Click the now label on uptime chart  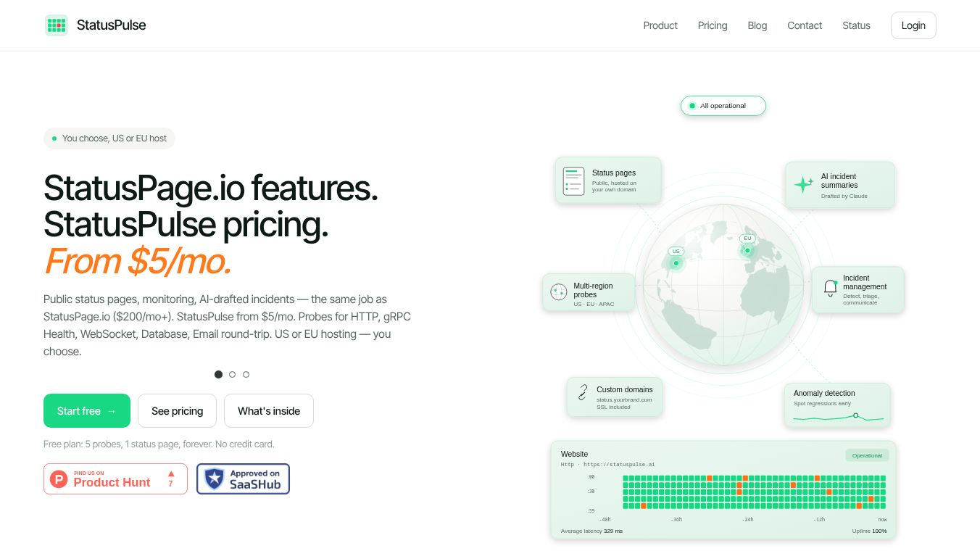click(x=882, y=519)
